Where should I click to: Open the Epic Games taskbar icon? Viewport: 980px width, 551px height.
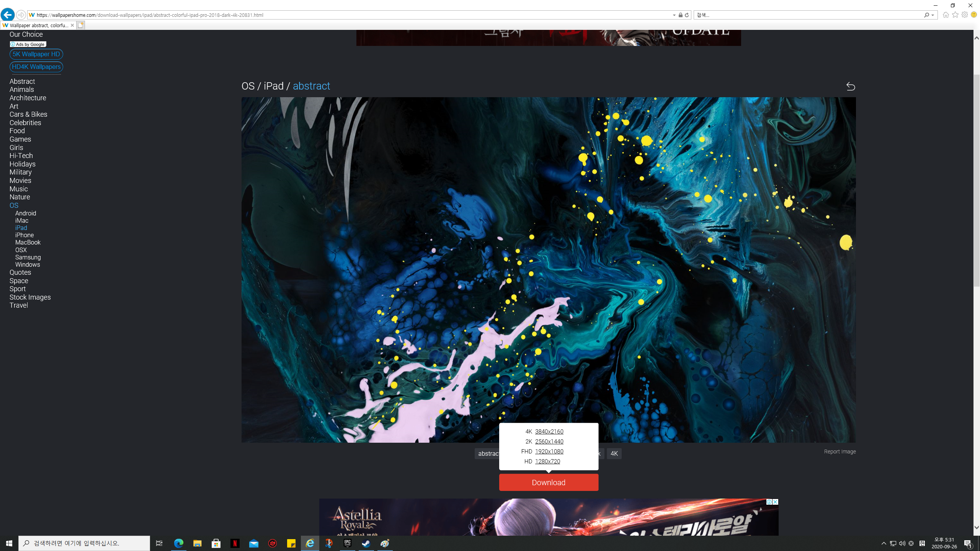(347, 543)
